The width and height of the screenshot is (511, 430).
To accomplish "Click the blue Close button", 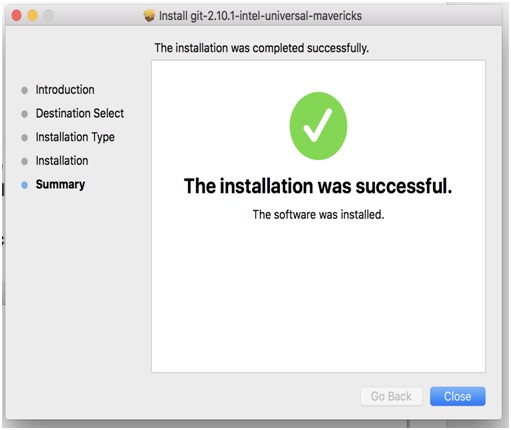I will [457, 396].
